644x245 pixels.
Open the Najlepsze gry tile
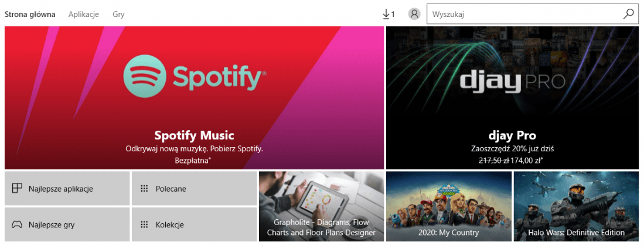click(67, 224)
